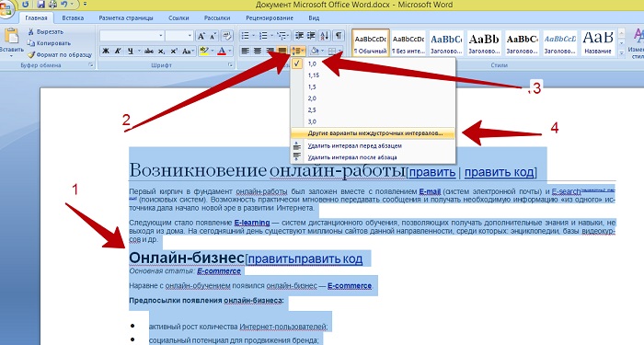
Task: Click the quick print printer icon
Action: 52,5
